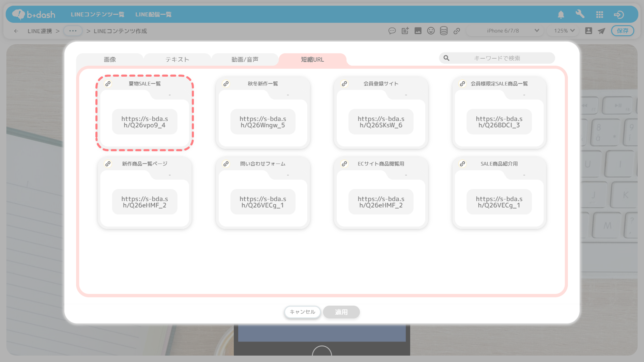
Task: Expand the breadcrumb ellipsis button
Action: click(73, 31)
